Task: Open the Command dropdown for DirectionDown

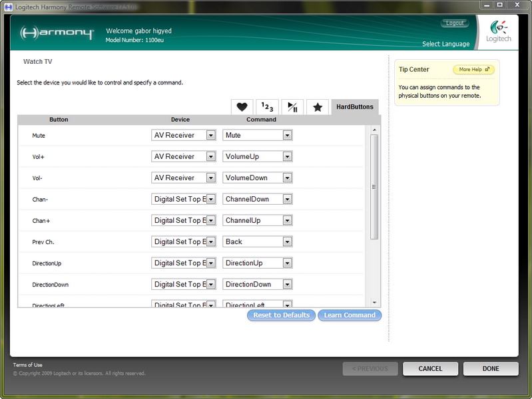Action: tap(287, 285)
